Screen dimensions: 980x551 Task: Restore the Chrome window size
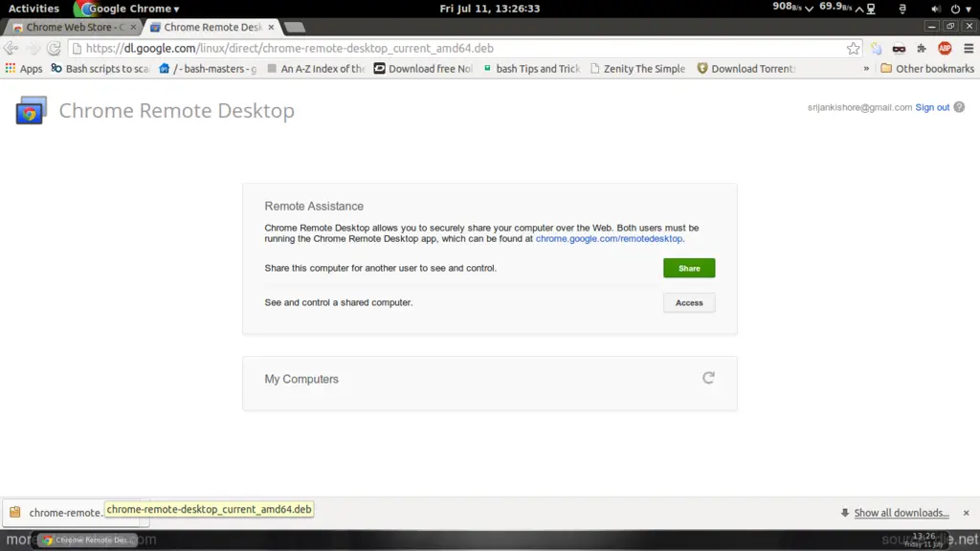pyautogui.click(x=950, y=26)
